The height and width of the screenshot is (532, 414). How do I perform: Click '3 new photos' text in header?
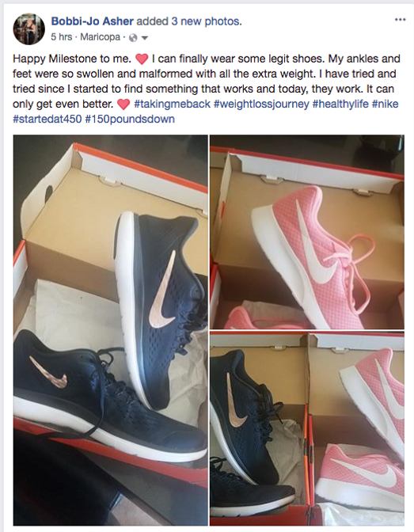[x=207, y=21]
